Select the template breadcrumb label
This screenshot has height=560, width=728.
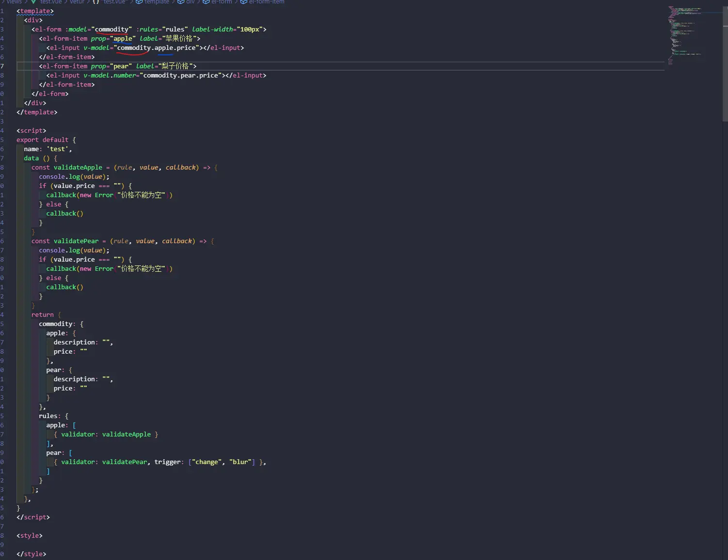pos(157,2)
